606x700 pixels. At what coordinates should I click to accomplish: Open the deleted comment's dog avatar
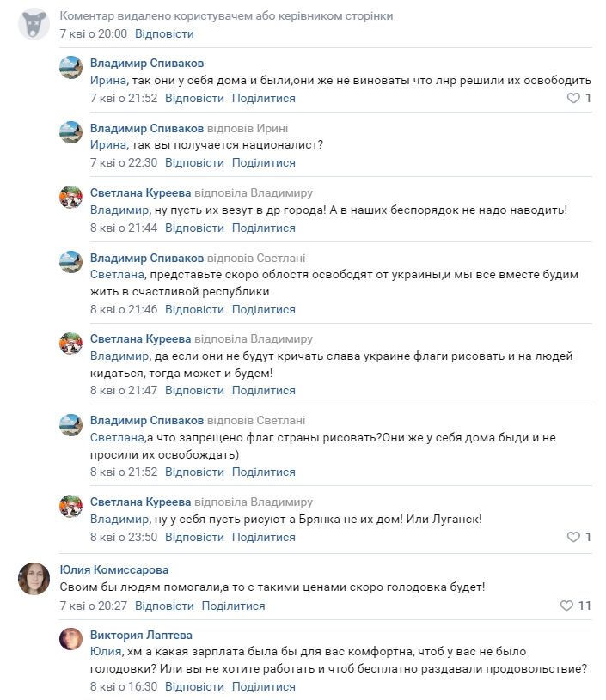34,24
